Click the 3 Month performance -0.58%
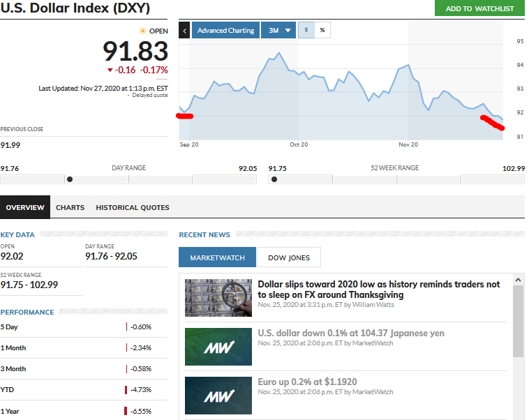Viewport: 529px width, 420px height. click(x=141, y=369)
